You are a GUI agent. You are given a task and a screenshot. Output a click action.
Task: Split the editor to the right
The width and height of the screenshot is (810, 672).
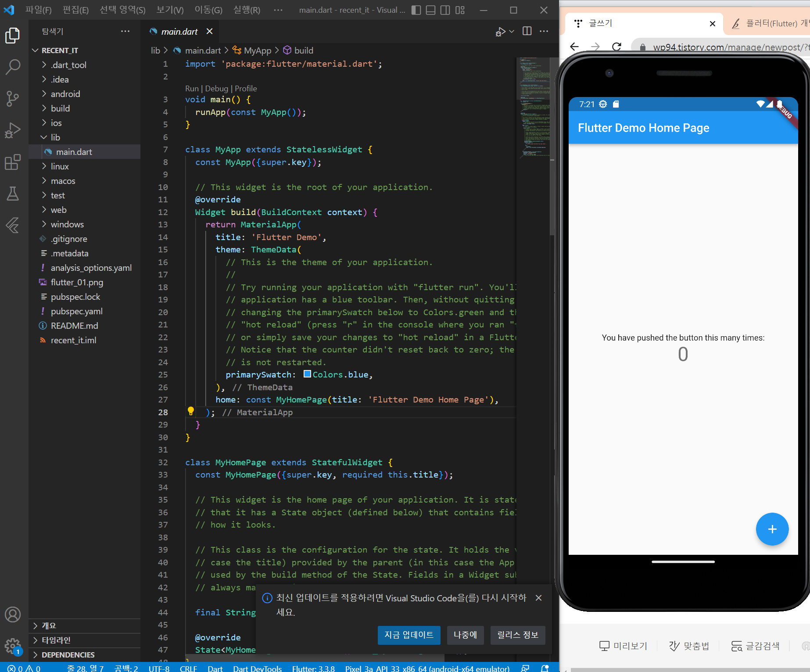coord(527,31)
